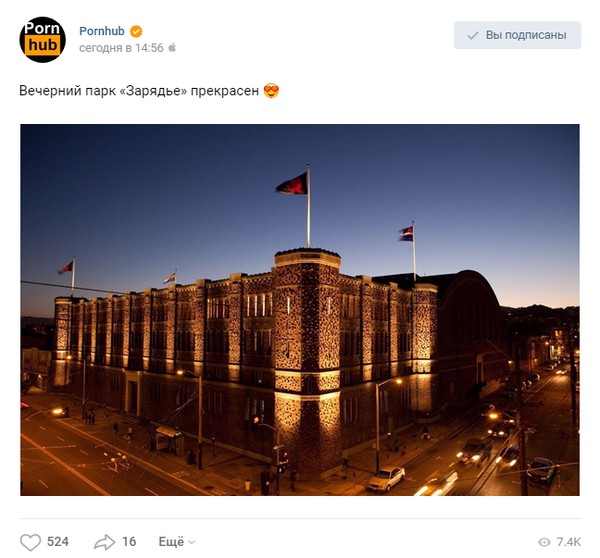Screen dimensions: 600x558
Task: Open post timestamp сегодня в 14:56
Action: click(121, 48)
